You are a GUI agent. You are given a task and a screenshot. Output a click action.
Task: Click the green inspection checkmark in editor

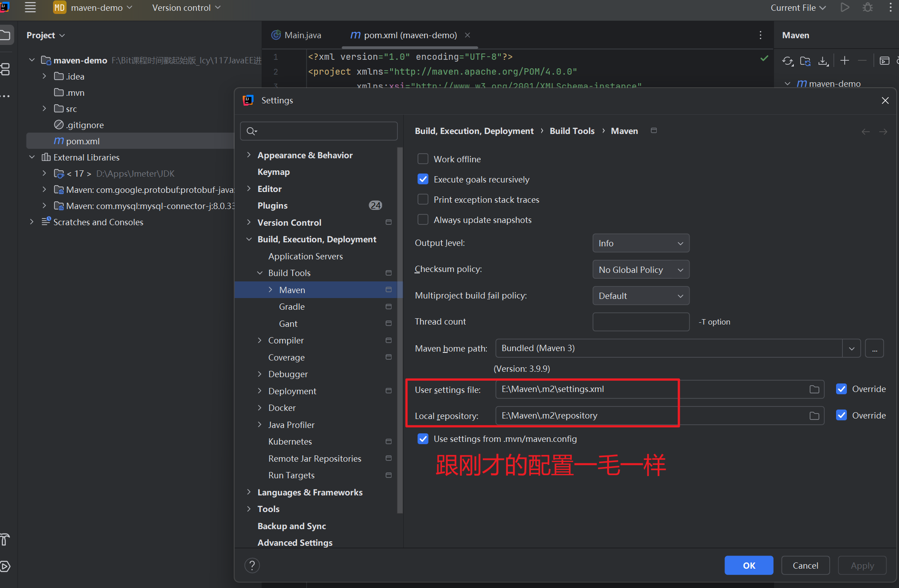pos(764,58)
